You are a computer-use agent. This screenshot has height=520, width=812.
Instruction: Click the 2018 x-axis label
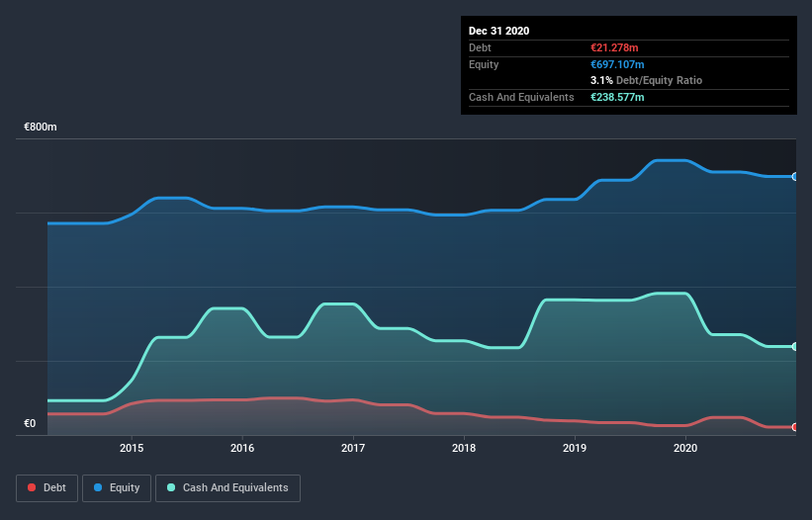pos(464,448)
